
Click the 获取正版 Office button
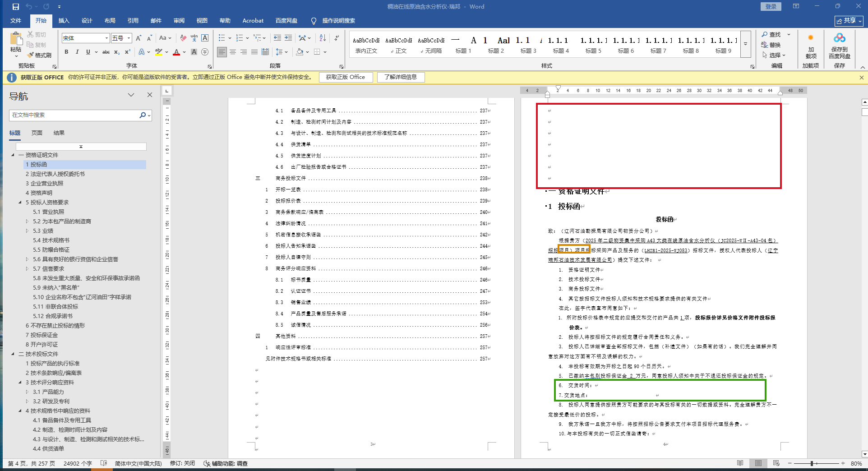tap(346, 77)
